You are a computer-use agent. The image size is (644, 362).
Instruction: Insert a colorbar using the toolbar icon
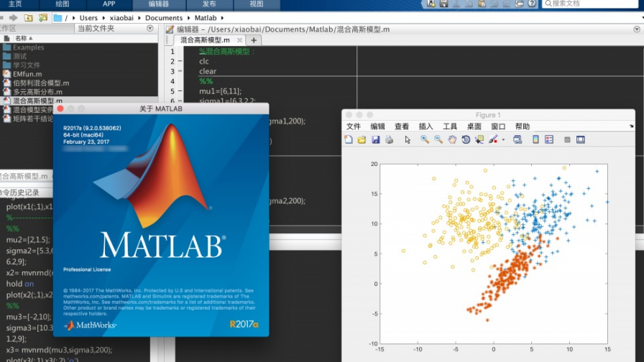coord(535,139)
